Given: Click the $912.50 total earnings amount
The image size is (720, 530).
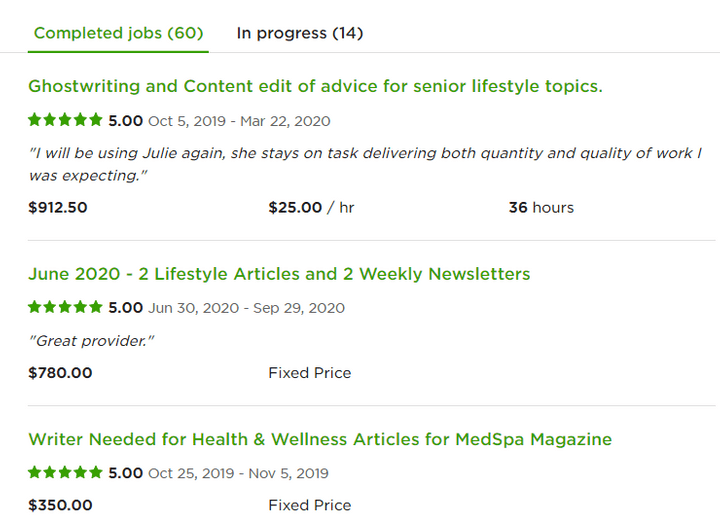Looking at the screenshot, I should point(58,208).
